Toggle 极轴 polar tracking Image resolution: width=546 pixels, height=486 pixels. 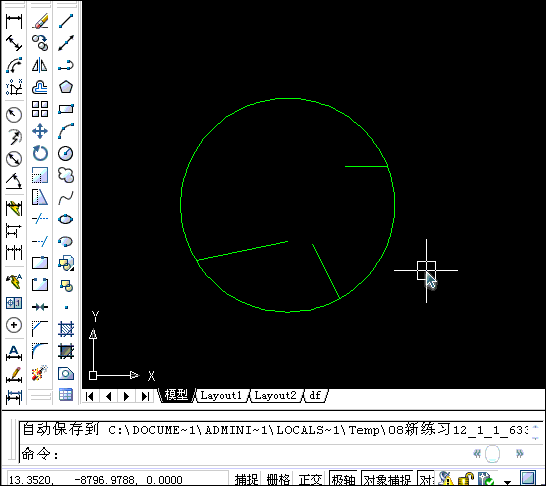(x=343, y=479)
